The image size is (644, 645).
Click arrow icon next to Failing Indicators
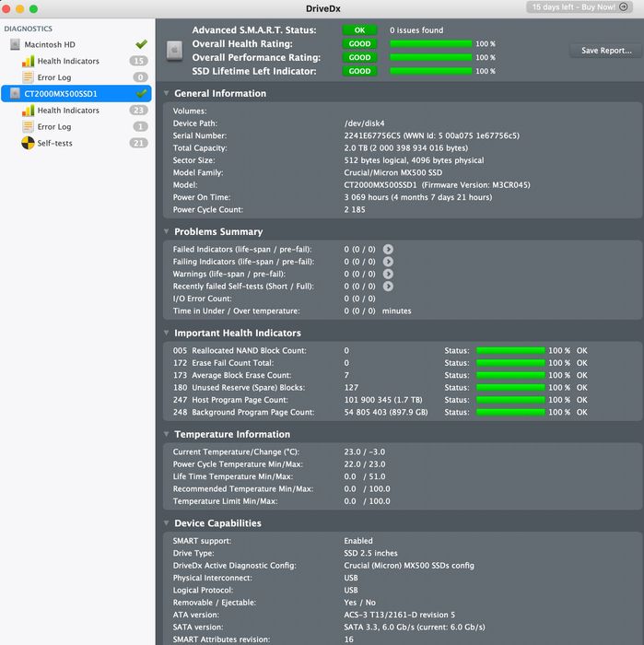388,262
